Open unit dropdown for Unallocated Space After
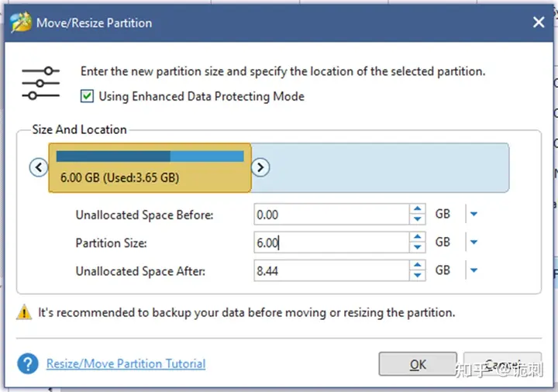Screen dimensions: 558x392 click(x=474, y=270)
